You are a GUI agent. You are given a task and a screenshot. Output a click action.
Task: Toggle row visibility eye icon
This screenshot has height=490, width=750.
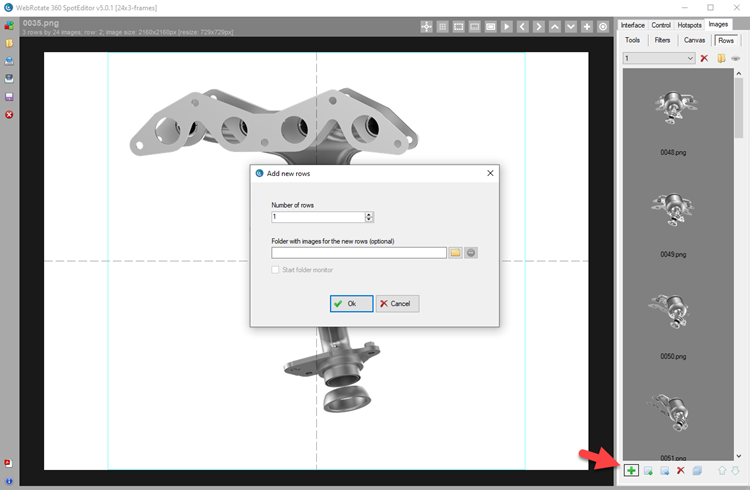(736, 58)
